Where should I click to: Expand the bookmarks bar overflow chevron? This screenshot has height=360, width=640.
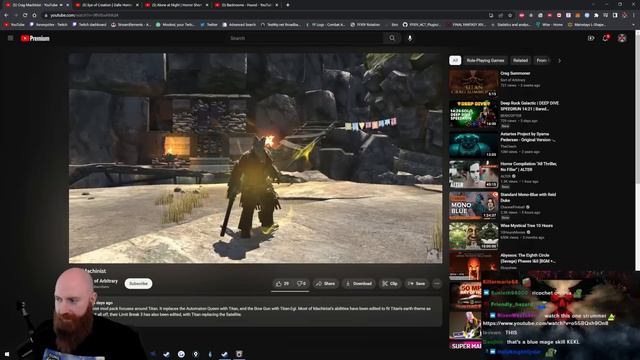click(634, 24)
